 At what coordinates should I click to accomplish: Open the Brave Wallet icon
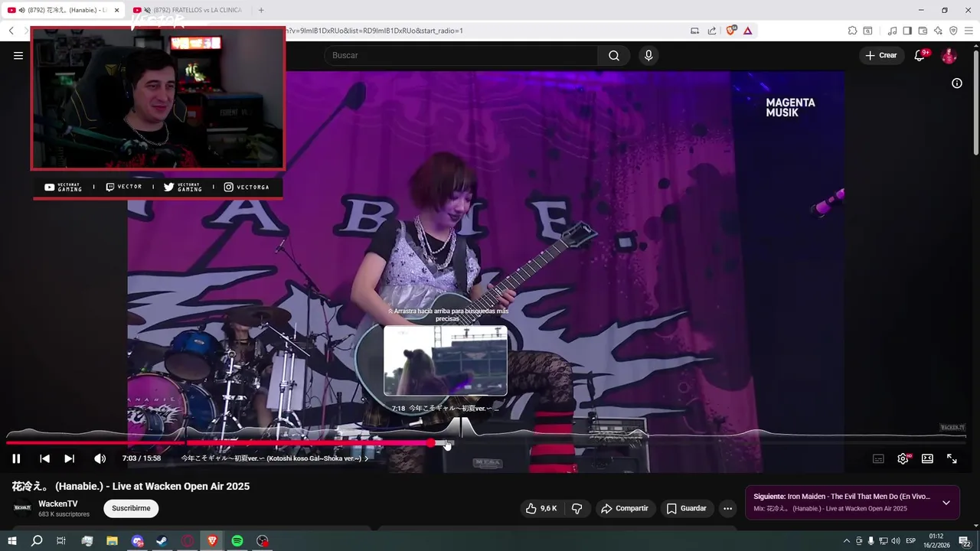click(923, 31)
